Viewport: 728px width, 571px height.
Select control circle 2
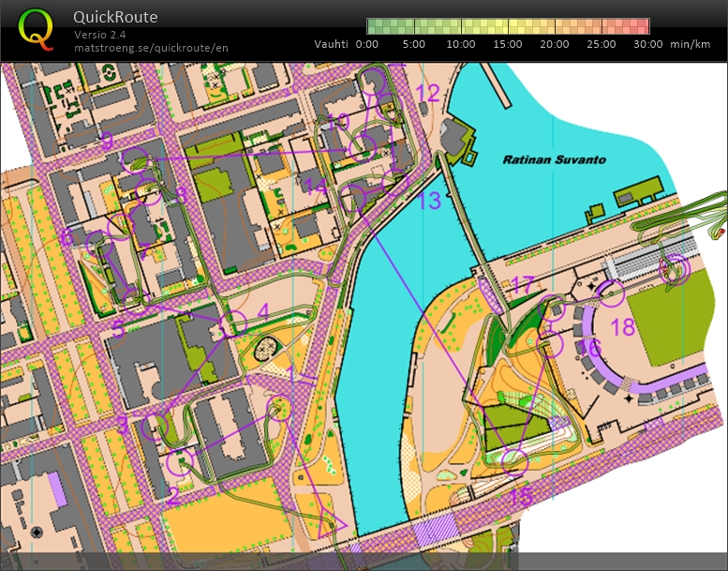[x=178, y=460]
